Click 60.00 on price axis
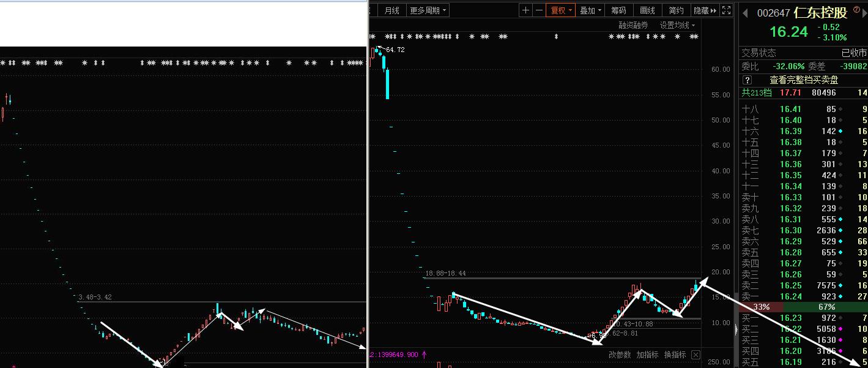The width and height of the screenshot is (868, 368). [720, 70]
